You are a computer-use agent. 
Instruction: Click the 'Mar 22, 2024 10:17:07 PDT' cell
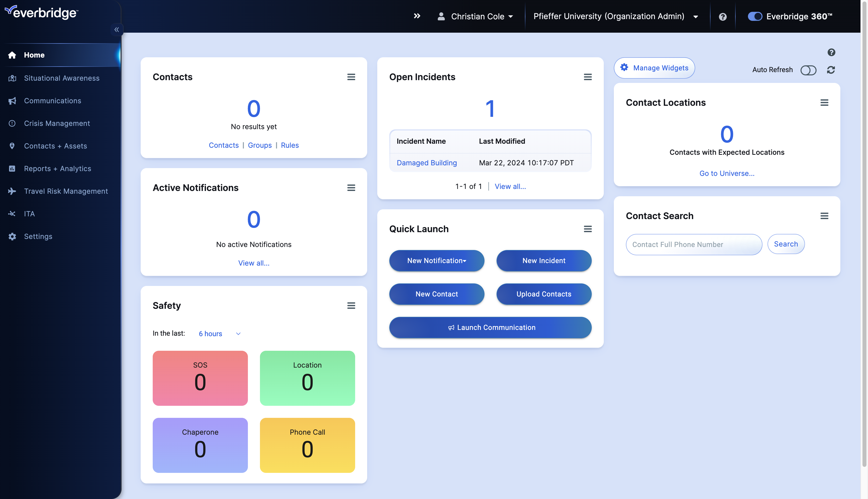[x=526, y=163]
